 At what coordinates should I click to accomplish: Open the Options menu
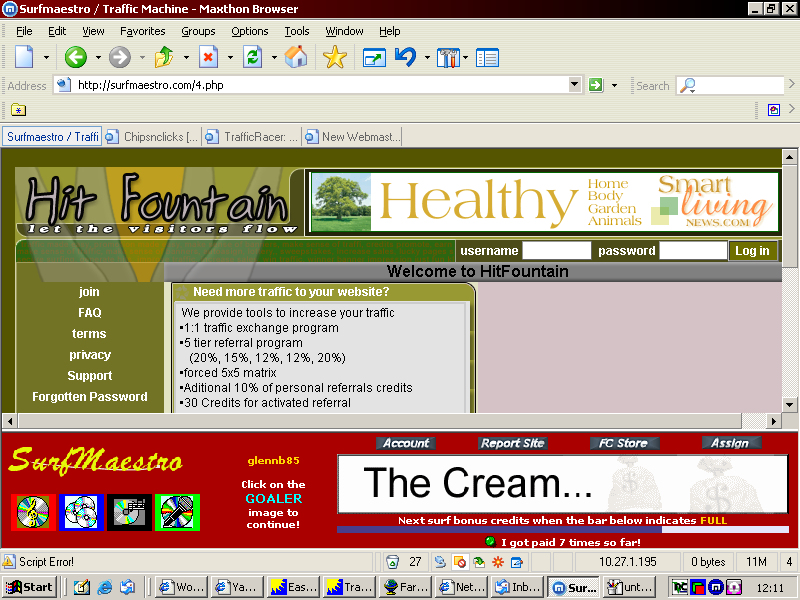pyautogui.click(x=250, y=31)
